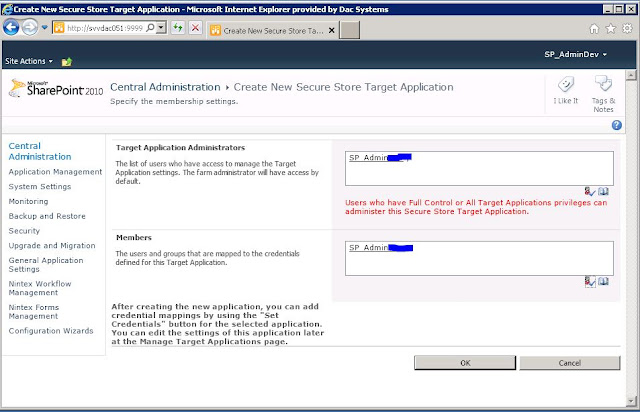The width and height of the screenshot is (640, 412).
Task: Click the Target Application Administrators heading
Action: click(x=180, y=147)
